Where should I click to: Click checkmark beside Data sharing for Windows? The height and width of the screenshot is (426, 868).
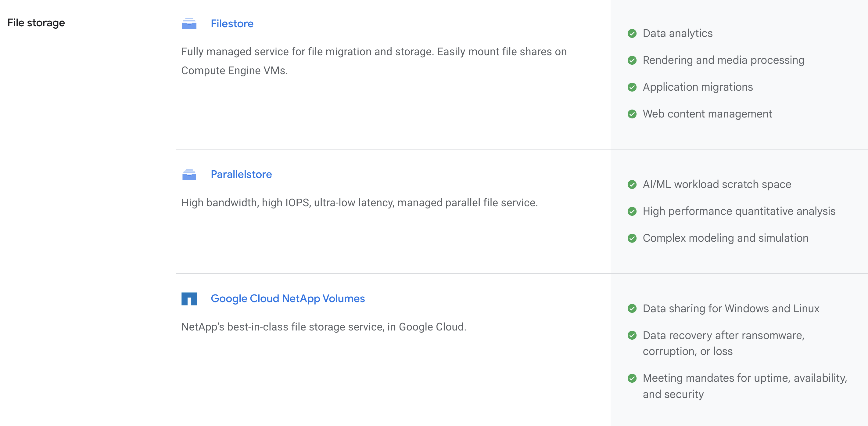click(x=632, y=309)
